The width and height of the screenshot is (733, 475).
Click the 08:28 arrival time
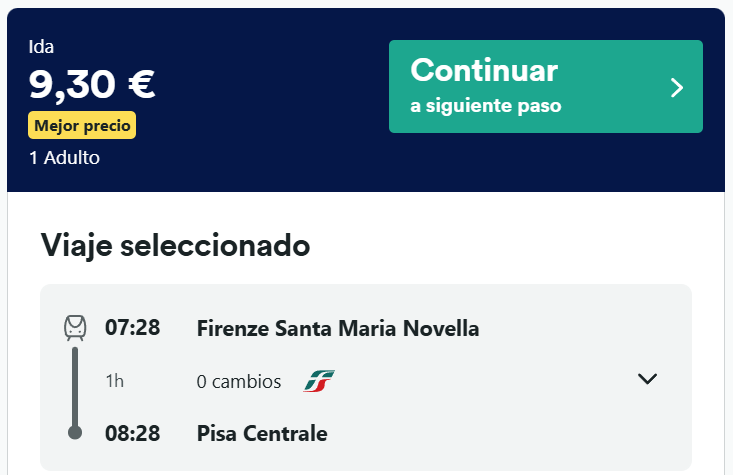[133, 433]
